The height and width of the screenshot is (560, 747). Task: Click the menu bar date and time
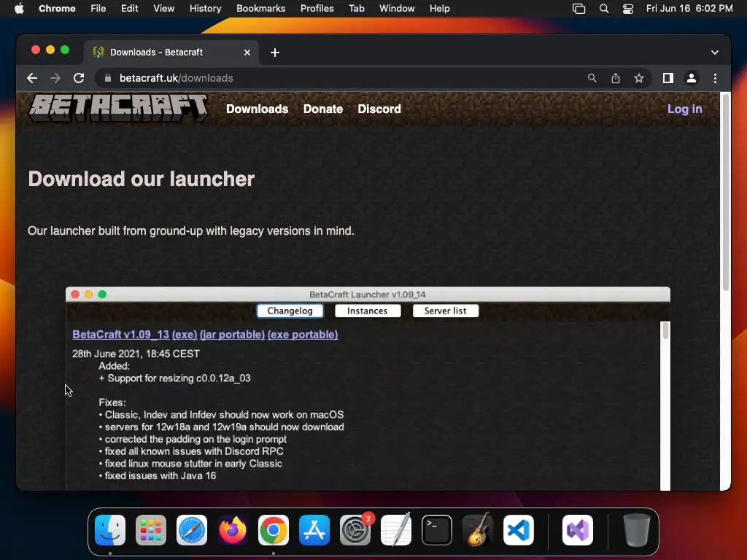(689, 9)
